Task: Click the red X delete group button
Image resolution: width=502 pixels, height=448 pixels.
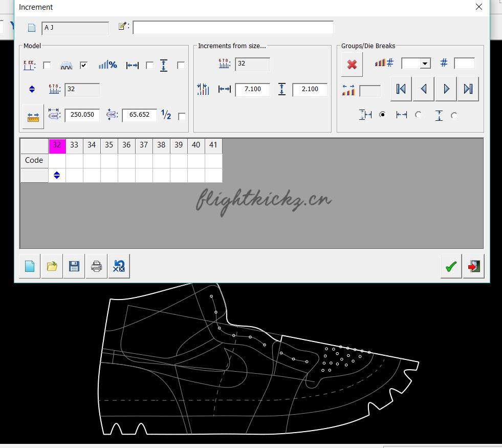Action: (x=352, y=65)
